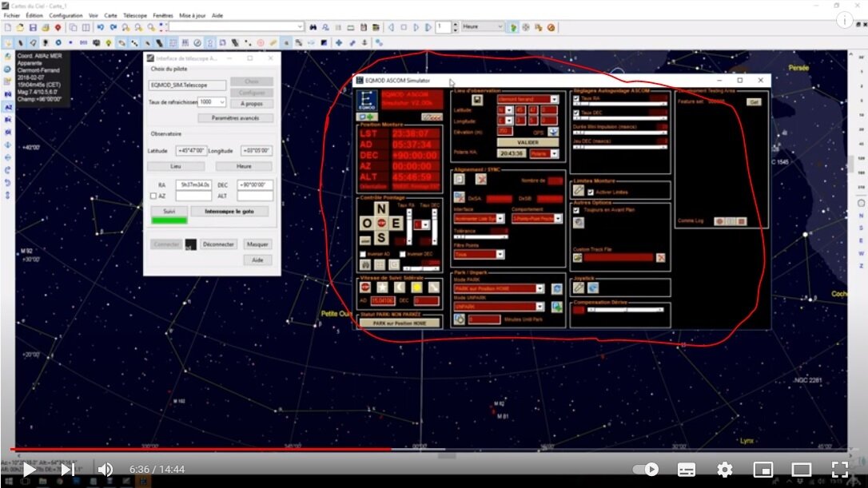Toggle Taux DEC checkbox in EQMOD
Screen dimensions: 868x488
(576, 113)
